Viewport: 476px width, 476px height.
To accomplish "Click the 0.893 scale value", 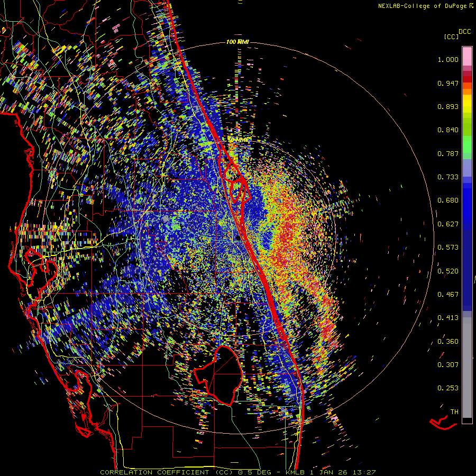I will tap(448, 106).
